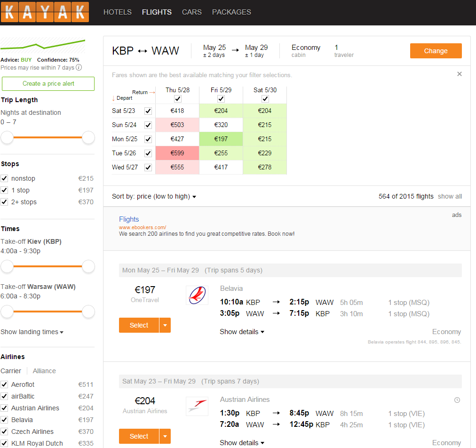Expand Show details for Belavia flight
The image size is (476, 448).
(242, 332)
